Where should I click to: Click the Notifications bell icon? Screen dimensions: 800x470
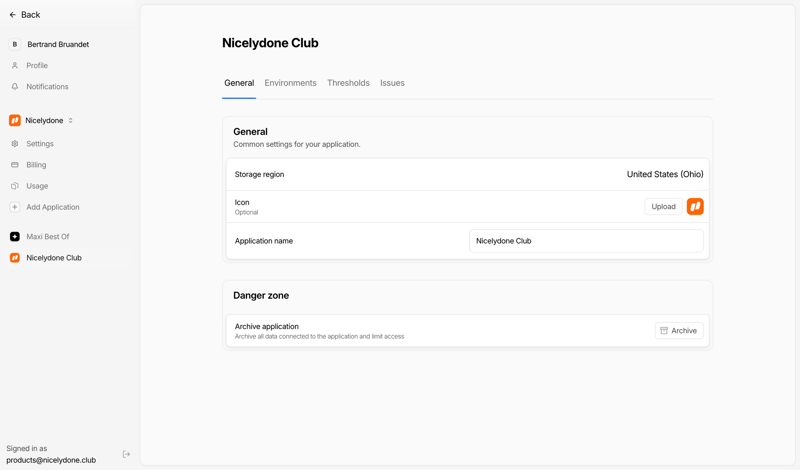pos(15,87)
